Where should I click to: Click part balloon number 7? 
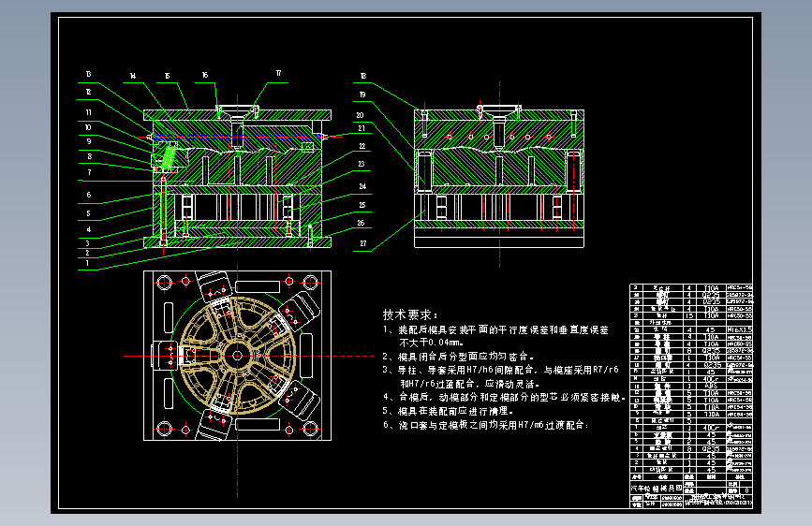coord(89,172)
